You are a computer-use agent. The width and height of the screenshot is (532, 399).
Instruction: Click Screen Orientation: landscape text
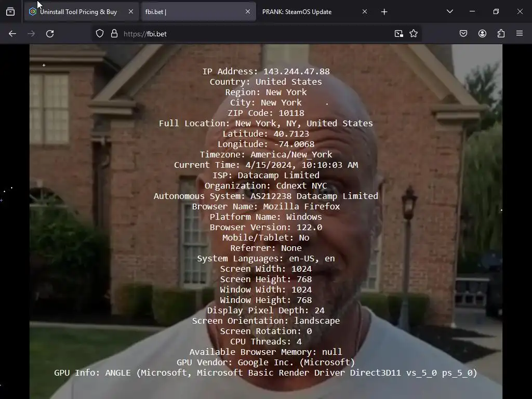(266, 321)
